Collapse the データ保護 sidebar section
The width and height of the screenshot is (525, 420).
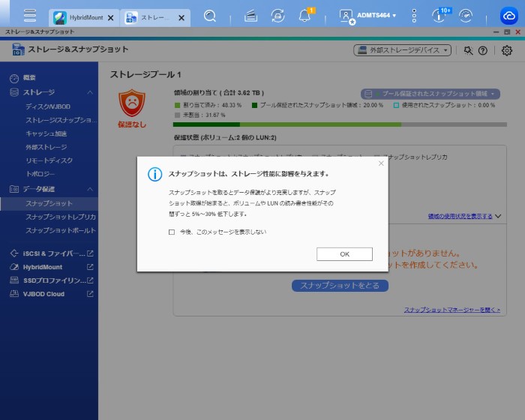pyautogui.click(x=90, y=189)
